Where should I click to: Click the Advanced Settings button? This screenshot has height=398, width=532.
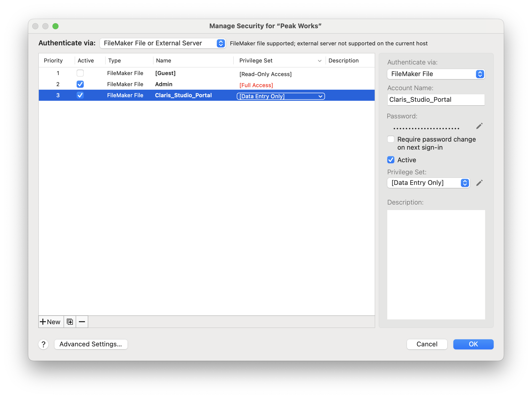pyautogui.click(x=91, y=344)
